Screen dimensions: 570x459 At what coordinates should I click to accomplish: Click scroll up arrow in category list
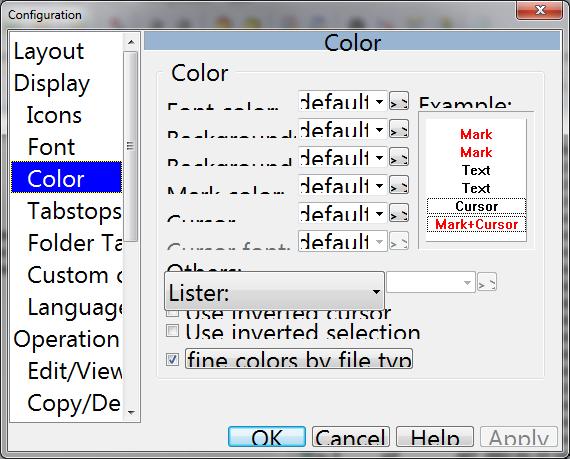point(131,42)
